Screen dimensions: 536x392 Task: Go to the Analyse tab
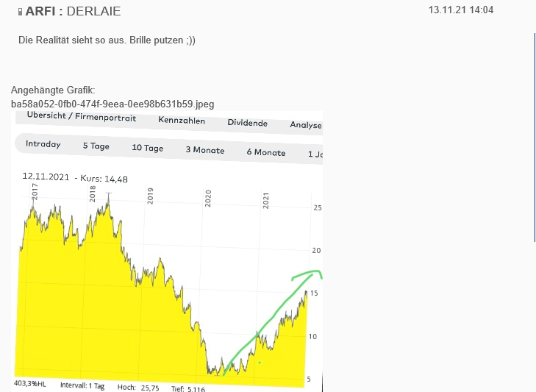pyautogui.click(x=305, y=125)
